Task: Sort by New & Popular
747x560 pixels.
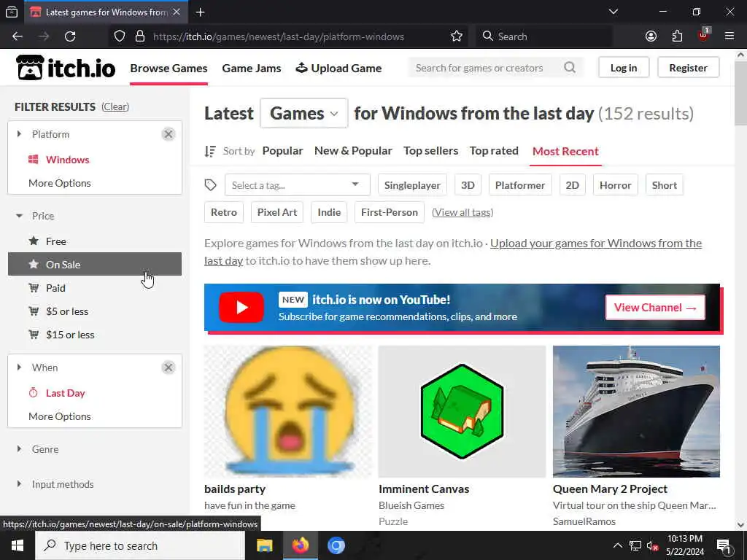Action: (x=353, y=151)
